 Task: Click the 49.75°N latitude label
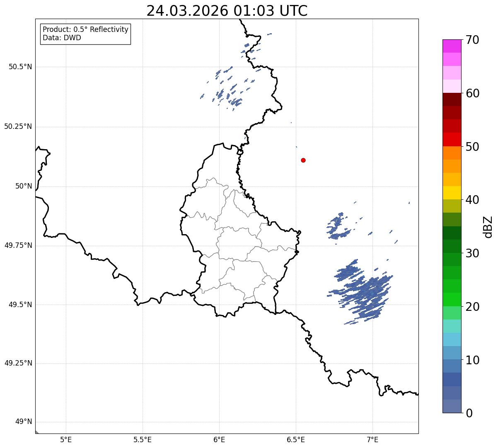18,245
